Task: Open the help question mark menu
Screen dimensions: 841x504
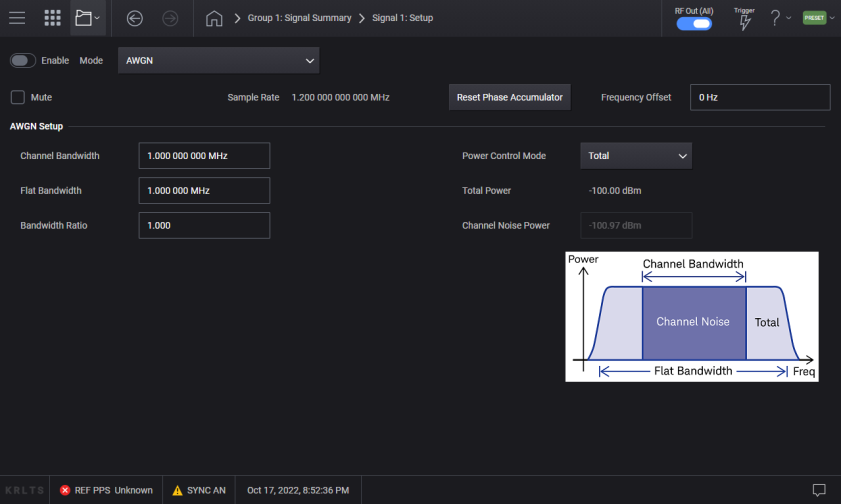Action: 775,18
